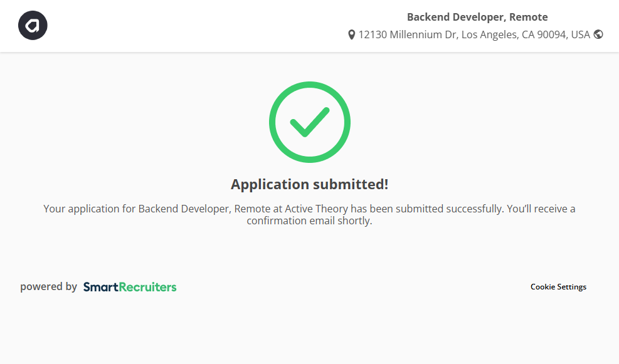Click "Backend Developer, Remote" in the confirmation message

[184, 209]
